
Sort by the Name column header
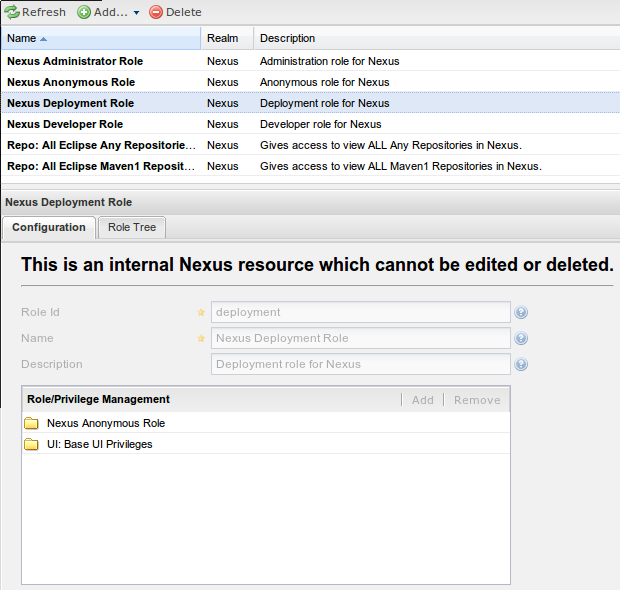pyautogui.click(x=101, y=38)
